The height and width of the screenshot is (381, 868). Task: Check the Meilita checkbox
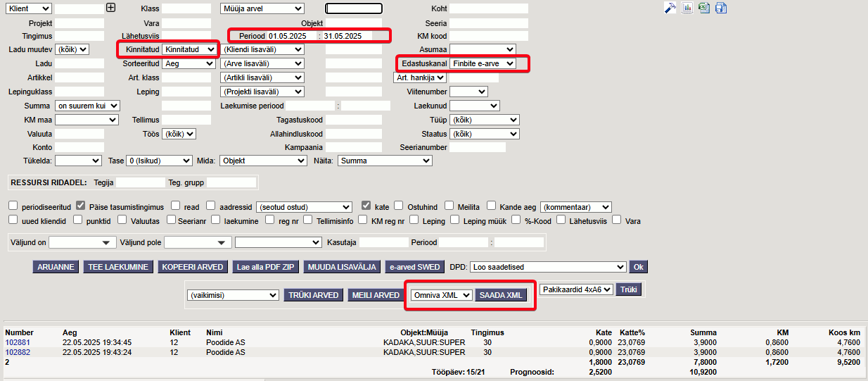point(449,206)
